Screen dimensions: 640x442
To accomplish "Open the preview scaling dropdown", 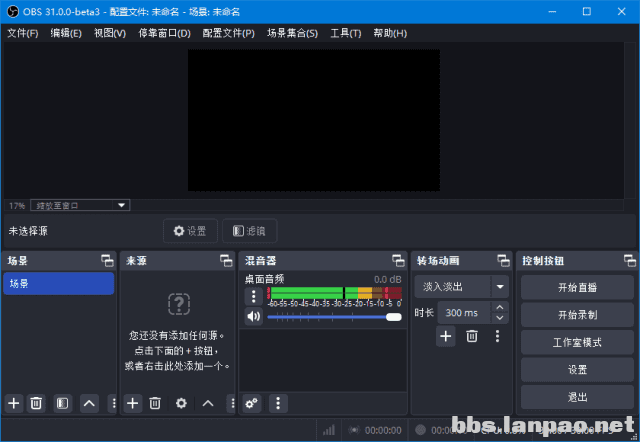I will [x=80, y=205].
